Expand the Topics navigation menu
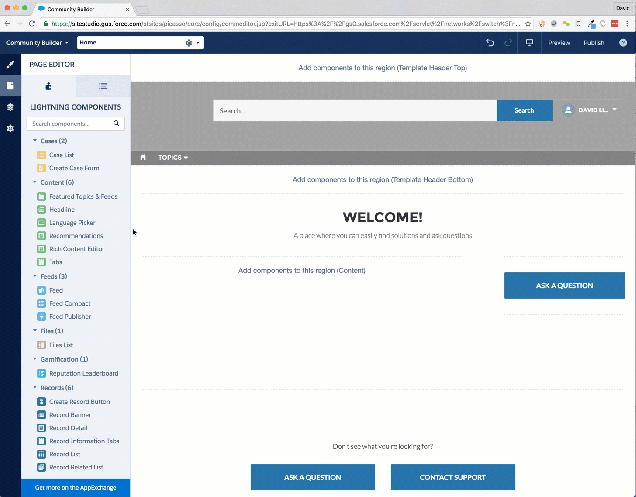The width and height of the screenshot is (636, 497). [x=173, y=157]
